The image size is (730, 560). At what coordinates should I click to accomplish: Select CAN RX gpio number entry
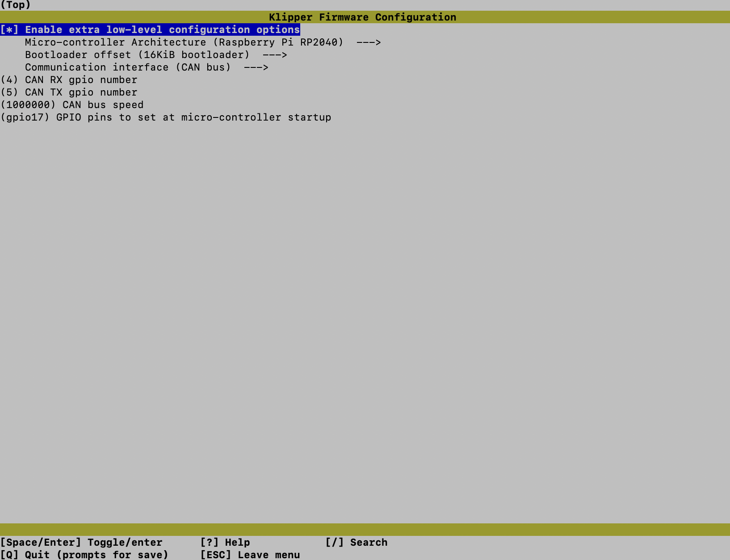[x=69, y=79]
